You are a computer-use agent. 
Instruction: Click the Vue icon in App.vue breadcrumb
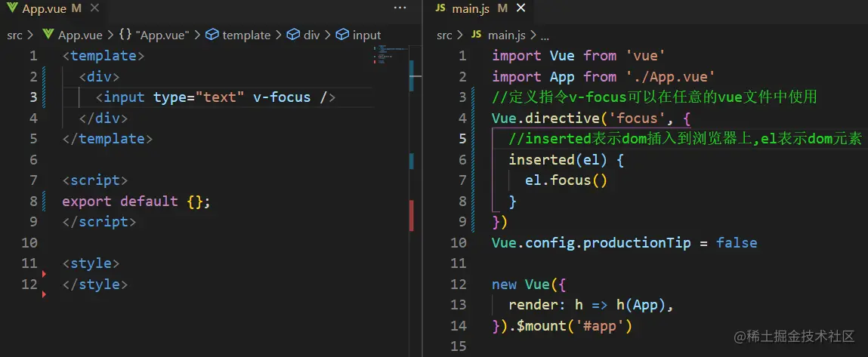(48, 35)
